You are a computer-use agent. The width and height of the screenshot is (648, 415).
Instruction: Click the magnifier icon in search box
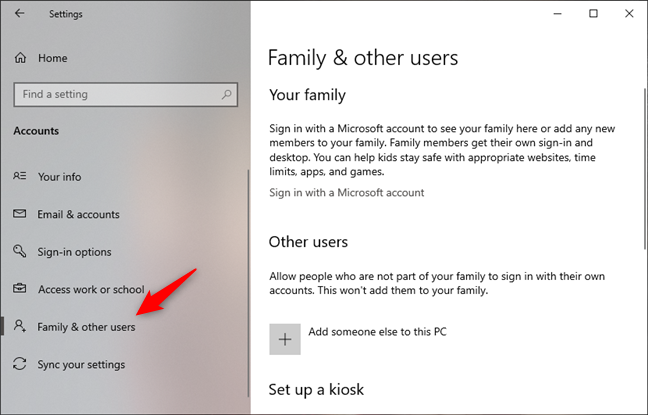pos(226,95)
